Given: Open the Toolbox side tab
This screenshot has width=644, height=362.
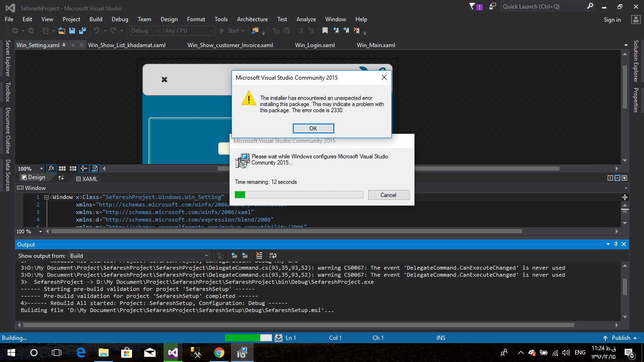Looking at the screenshot, I should pyautogui.click(x=8, y=92).
